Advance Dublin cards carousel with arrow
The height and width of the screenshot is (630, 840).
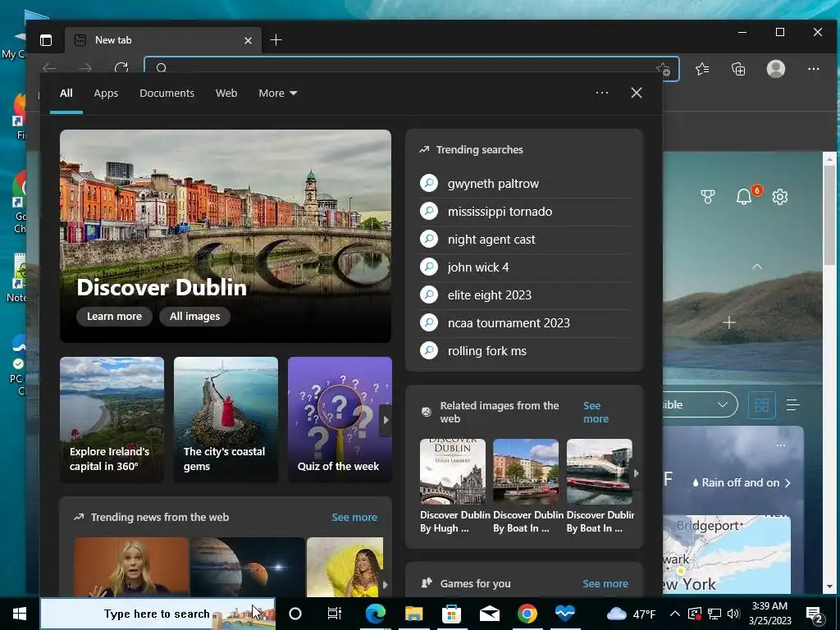click(x=386, y=420)
